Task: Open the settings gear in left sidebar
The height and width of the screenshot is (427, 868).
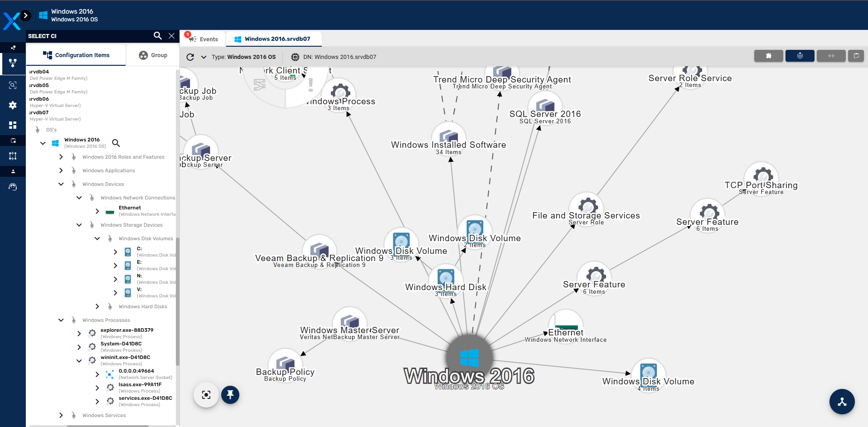Action: tap(13, 105)
